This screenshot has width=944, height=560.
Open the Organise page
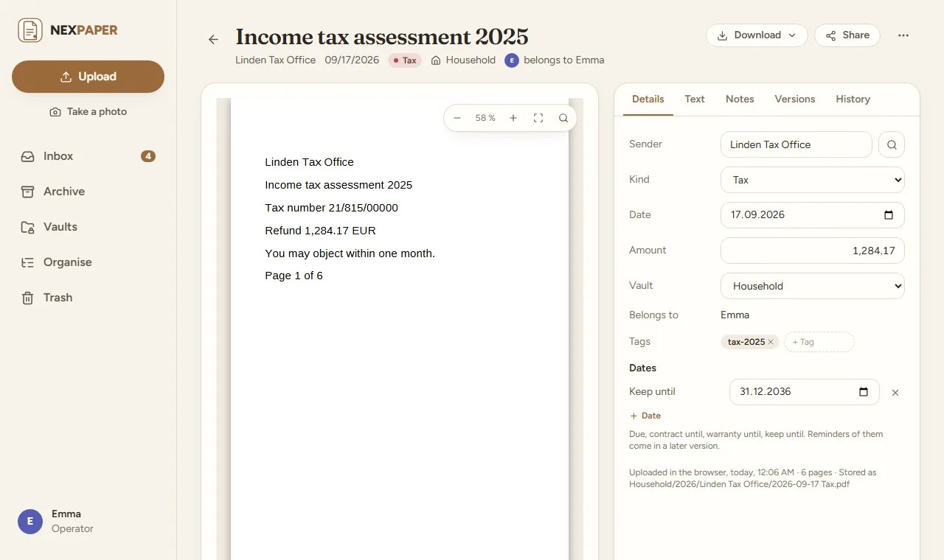[88, 262]
